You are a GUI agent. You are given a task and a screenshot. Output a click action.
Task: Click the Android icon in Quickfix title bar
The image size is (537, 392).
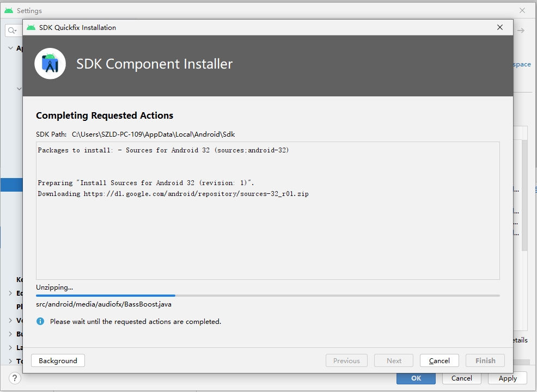click(x=31, y=27)
